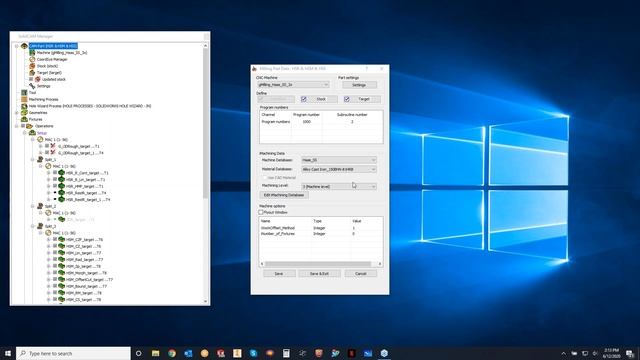
Task: Open CoordSys Manager icon in tree
Action: pyautogui.click(x=32, y=59)
